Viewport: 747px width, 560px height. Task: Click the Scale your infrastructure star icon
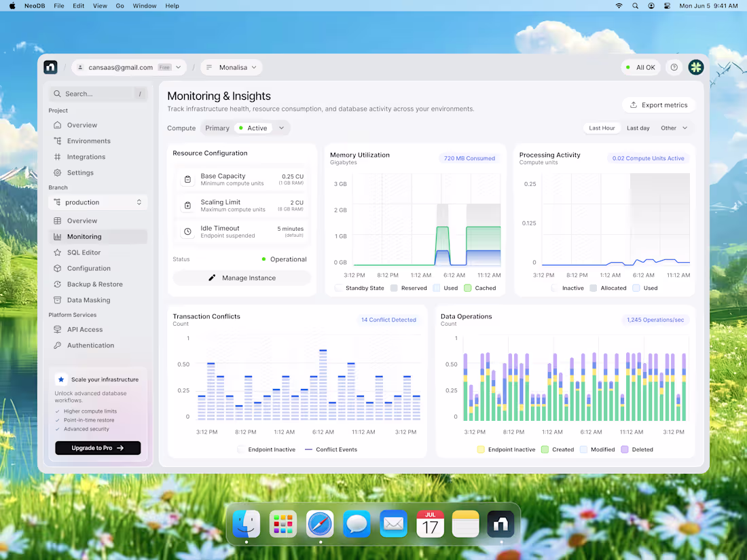(x=61, y=379)
